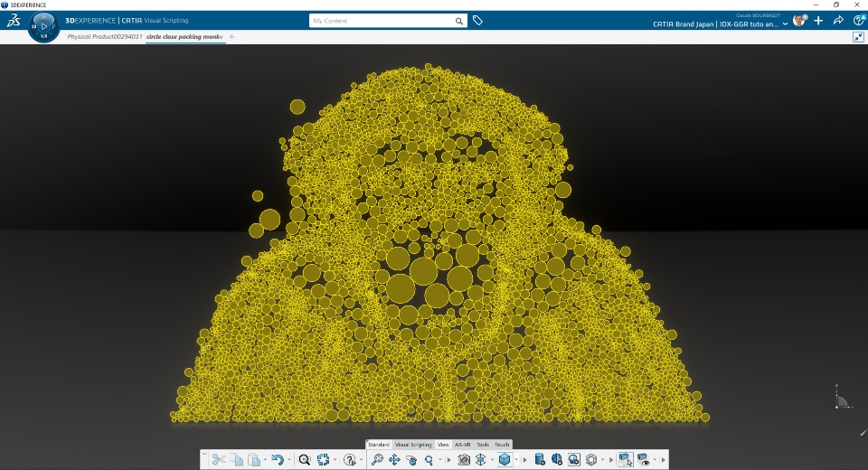868x470 pixels.
Task: Switch to the Tools toolbar tab
Action: click(483, 445)
